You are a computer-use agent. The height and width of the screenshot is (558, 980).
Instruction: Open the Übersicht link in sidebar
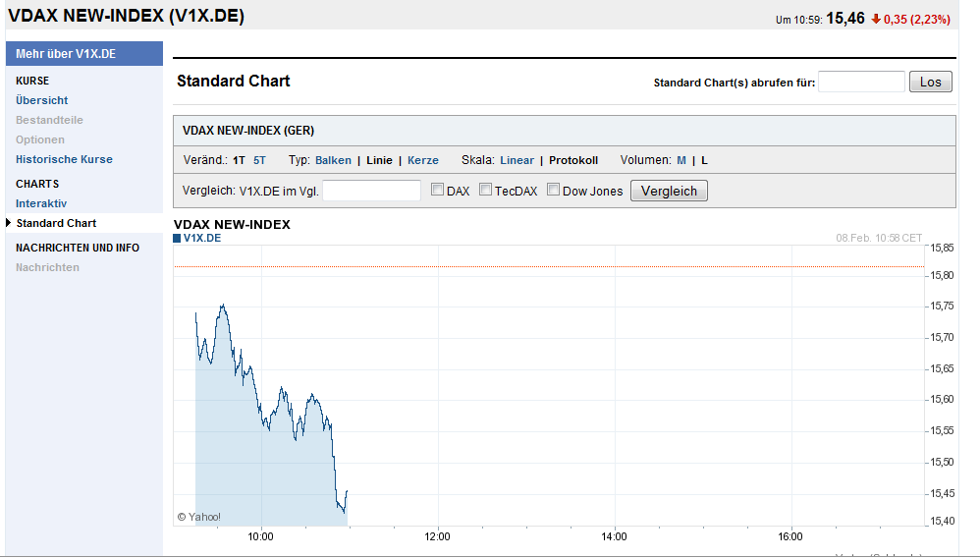tap(42, 100)
